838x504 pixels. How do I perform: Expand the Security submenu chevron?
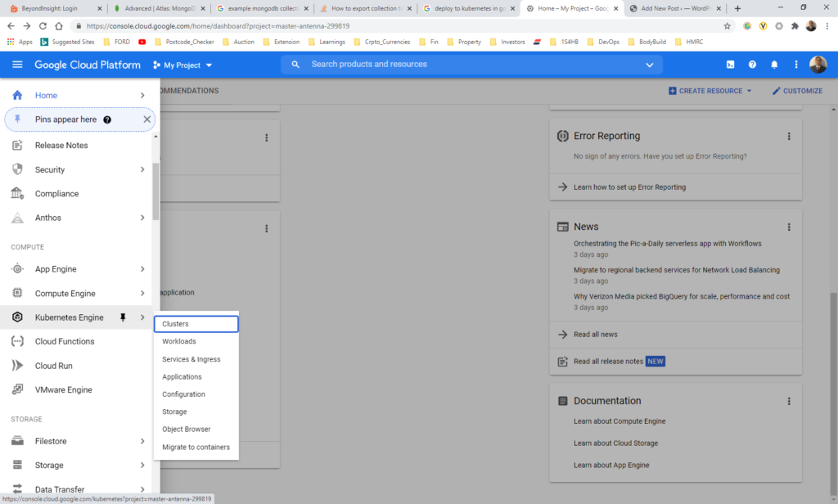coord(142,169)
